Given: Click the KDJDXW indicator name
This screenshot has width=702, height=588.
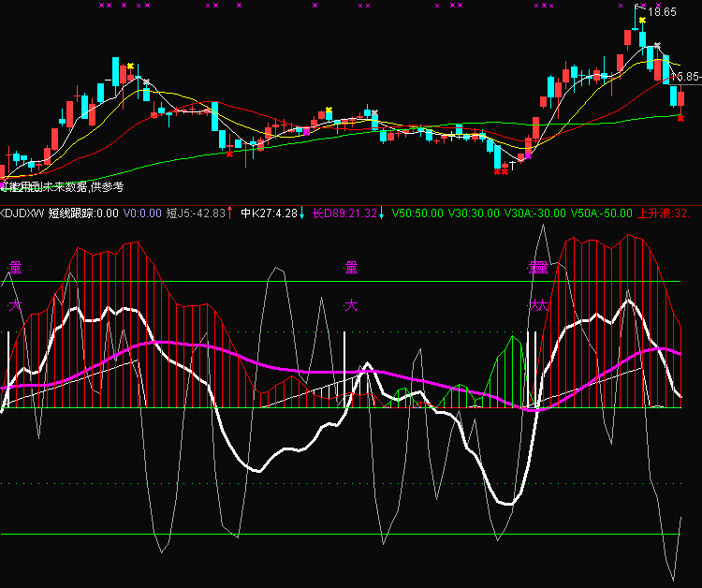Looking at the screenshot, I should coord(21,213).
